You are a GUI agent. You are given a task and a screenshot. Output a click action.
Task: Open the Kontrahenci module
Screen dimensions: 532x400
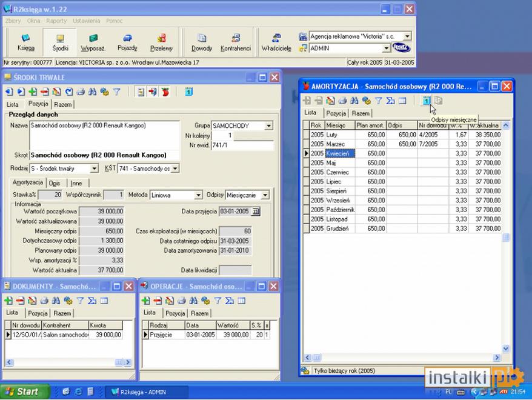click(236, 42)
